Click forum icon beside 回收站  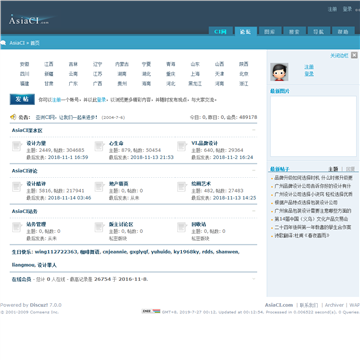[182, 227]
